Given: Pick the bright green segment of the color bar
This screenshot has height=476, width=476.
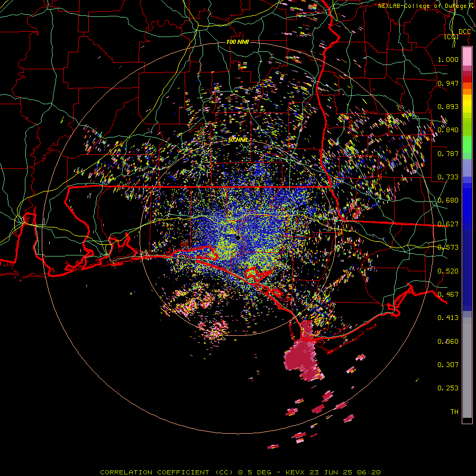Looking at the screenshot, I should coord(467,144).
